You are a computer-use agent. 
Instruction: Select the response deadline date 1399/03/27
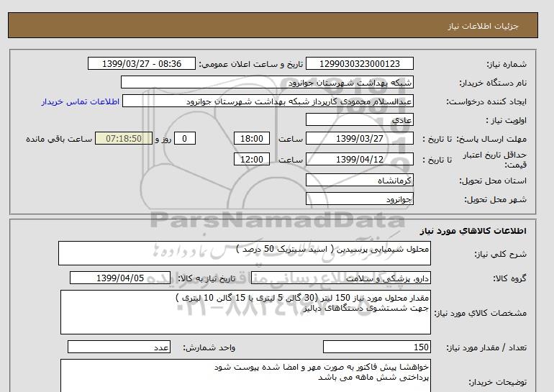359,138
